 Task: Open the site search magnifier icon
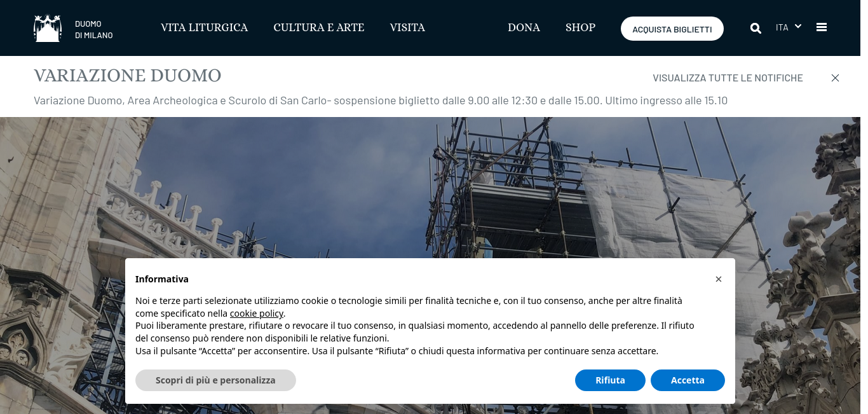[x=756, y=28]
